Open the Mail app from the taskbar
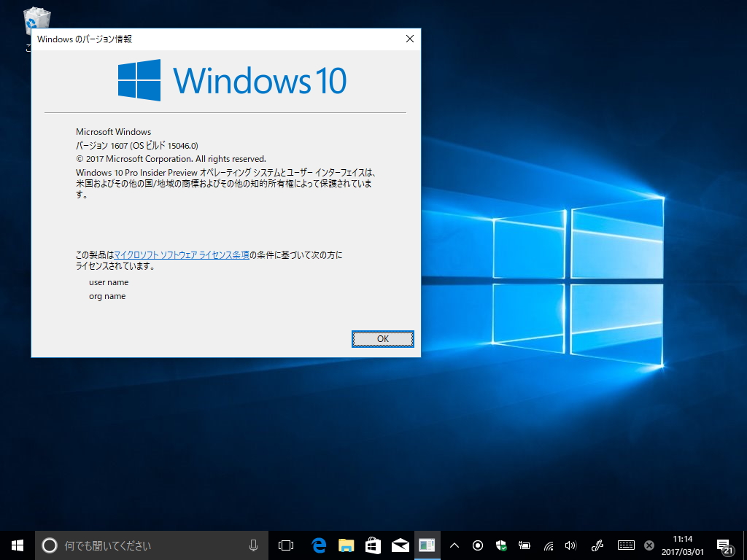This screenshot has height=560, width=747. [400, 545]
